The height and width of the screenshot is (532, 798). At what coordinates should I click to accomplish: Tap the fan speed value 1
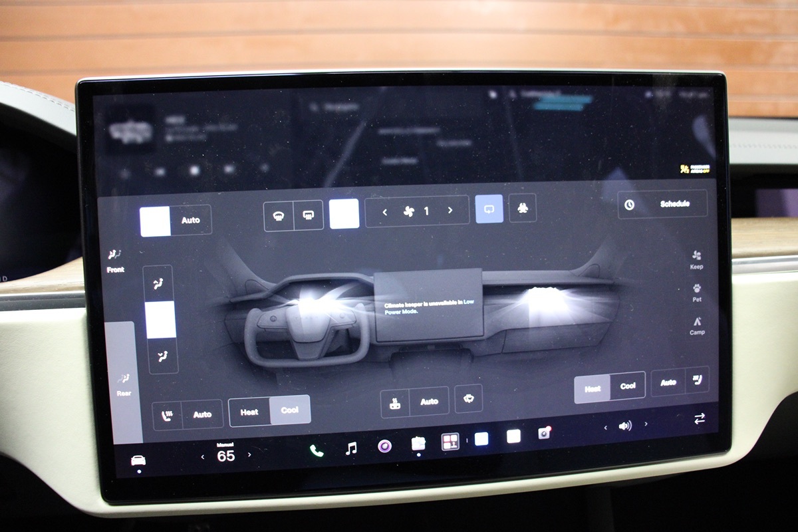click(x=426, y=211)
